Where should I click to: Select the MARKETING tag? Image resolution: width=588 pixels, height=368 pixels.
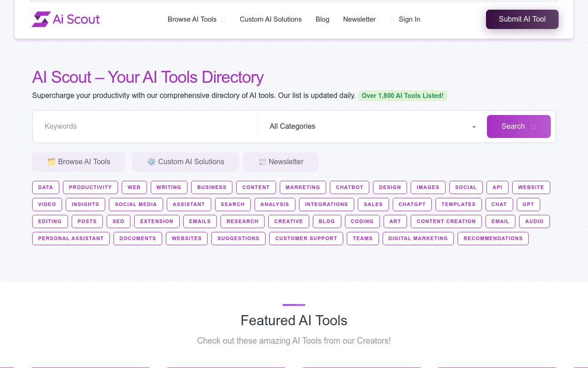coord(303,187)
